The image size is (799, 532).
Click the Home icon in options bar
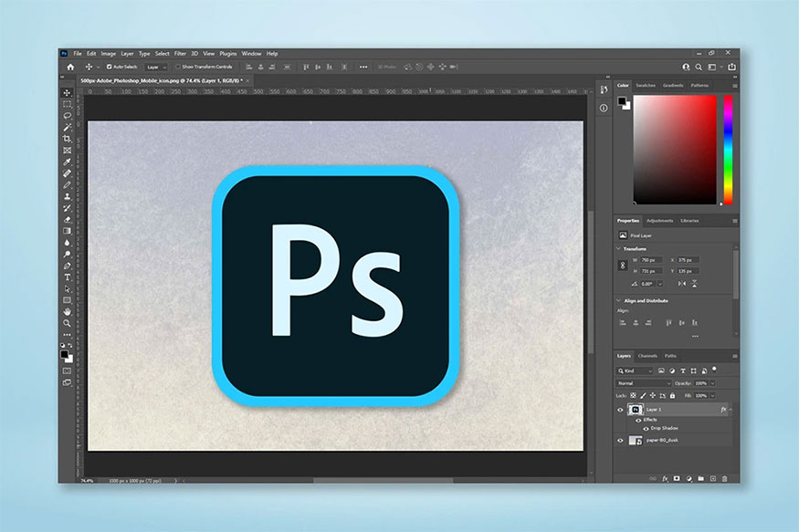[x=70, y=67]
